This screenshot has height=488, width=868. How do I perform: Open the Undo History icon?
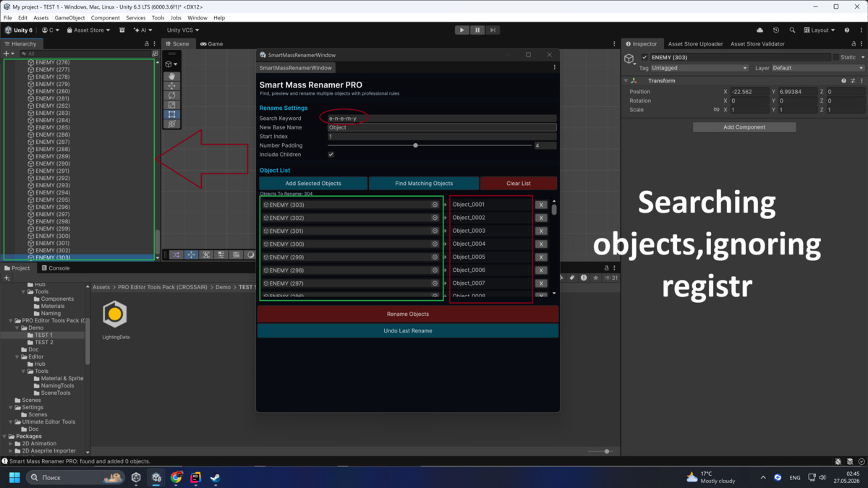tap(776, 30)
